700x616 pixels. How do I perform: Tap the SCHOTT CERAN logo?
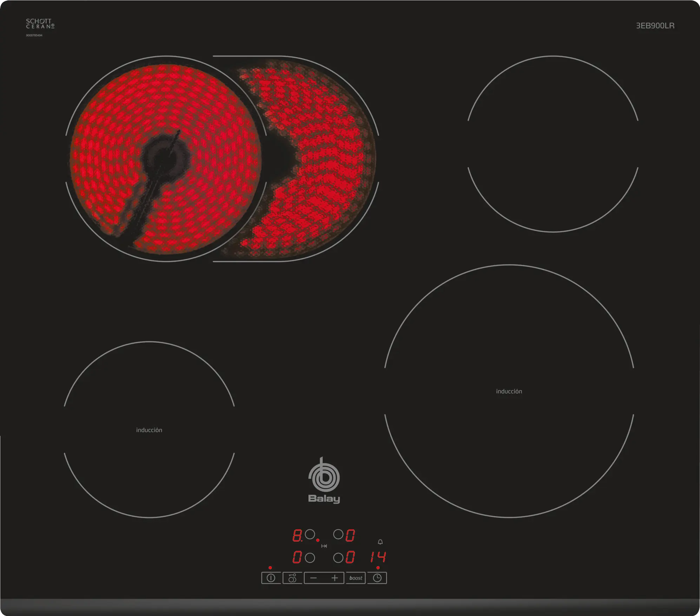[40, 24]
